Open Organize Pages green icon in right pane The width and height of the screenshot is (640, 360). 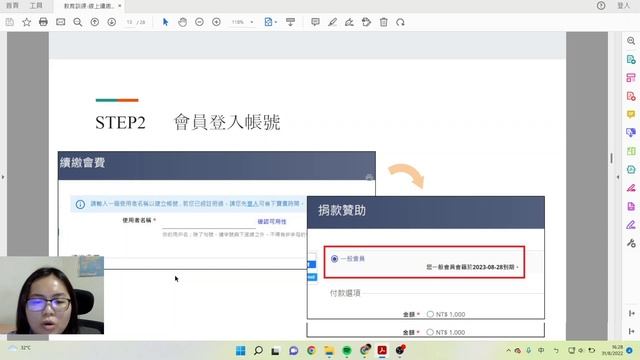631,151
